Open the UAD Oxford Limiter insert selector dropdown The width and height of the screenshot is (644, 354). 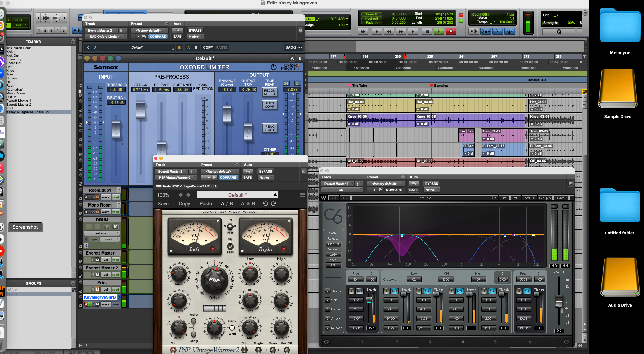[x=106, y=37]
